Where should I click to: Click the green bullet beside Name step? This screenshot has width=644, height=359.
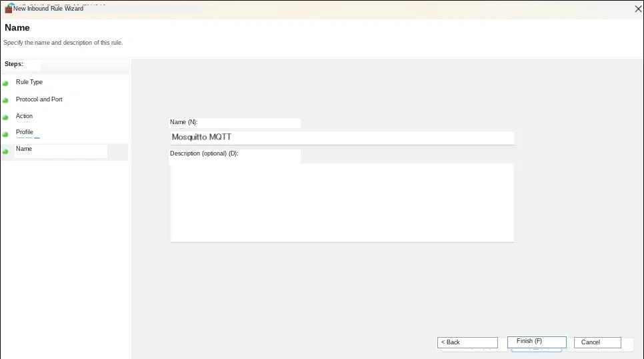pyautogui.click(x=5, y=151)
